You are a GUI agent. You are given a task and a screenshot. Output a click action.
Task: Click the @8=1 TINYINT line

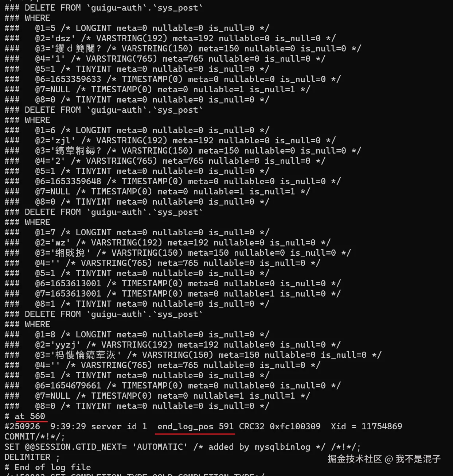point(137,304)
